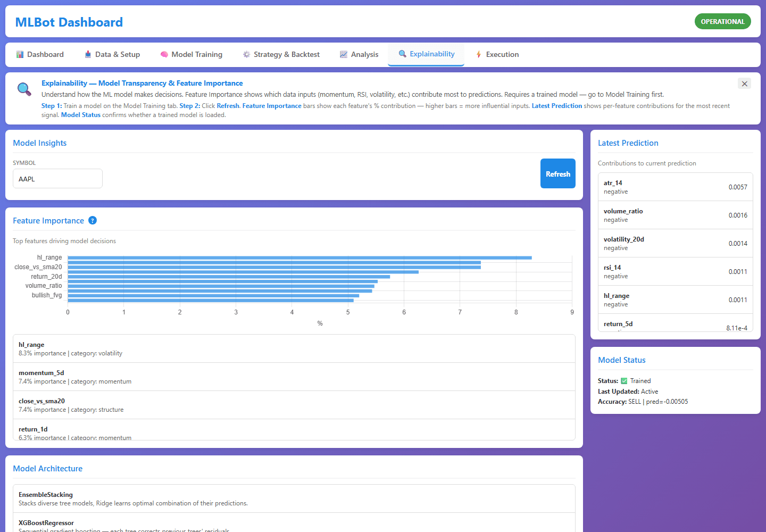Screen dimensions: 766x532
Task: Click into the AAPL symbol field
Action: pyautogui.click(x=57, y=179)
